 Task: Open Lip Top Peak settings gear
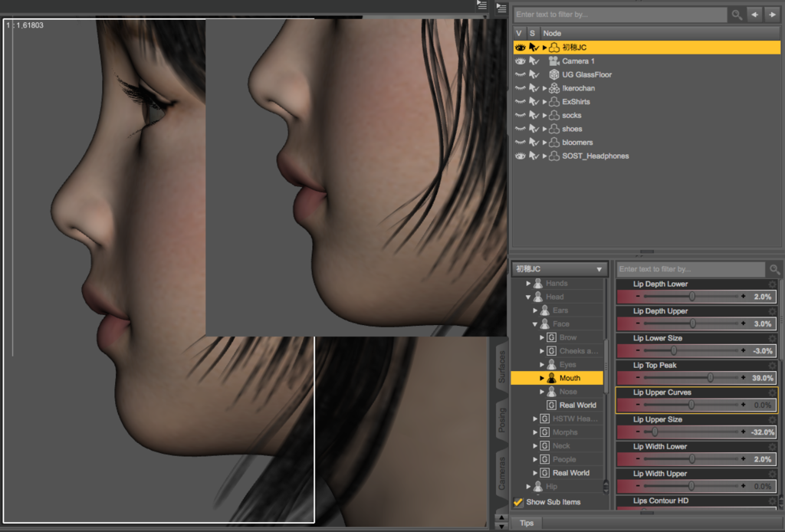coord(772,366)
